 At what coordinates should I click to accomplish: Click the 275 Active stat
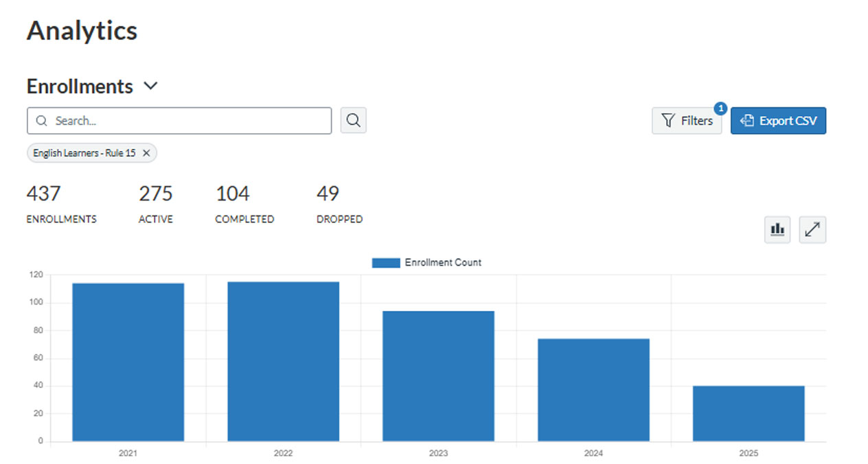pos(155,202)
